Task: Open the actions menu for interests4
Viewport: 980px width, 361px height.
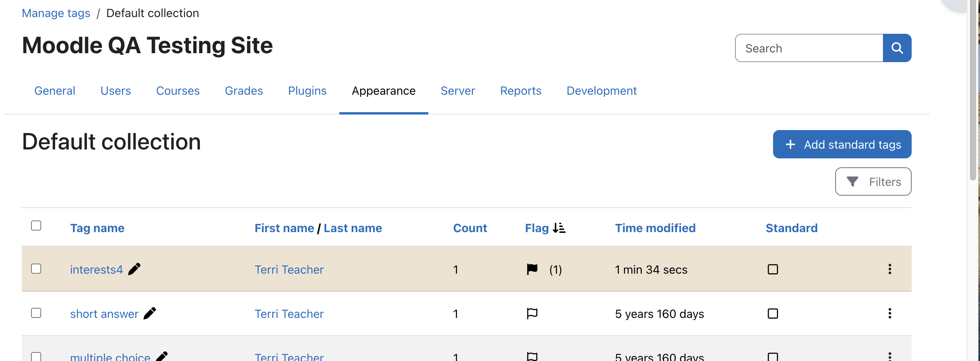Action: click(x=890, y=269)
